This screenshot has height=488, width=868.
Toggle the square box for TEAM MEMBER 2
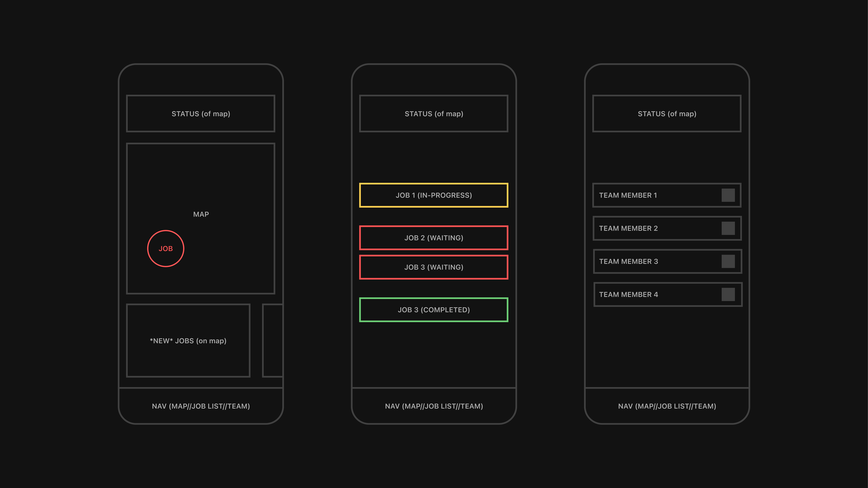(x=728, y=228)
